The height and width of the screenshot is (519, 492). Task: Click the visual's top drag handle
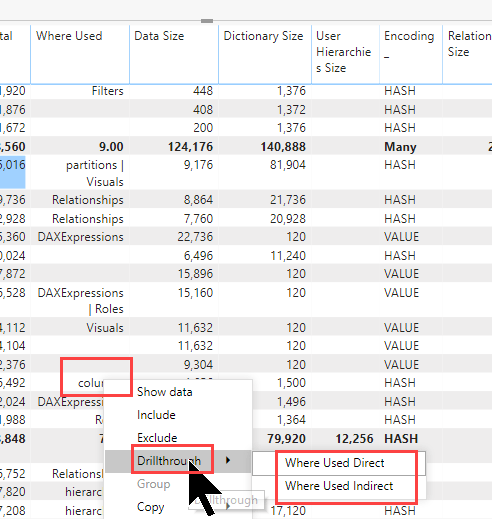tap(207, 21)
